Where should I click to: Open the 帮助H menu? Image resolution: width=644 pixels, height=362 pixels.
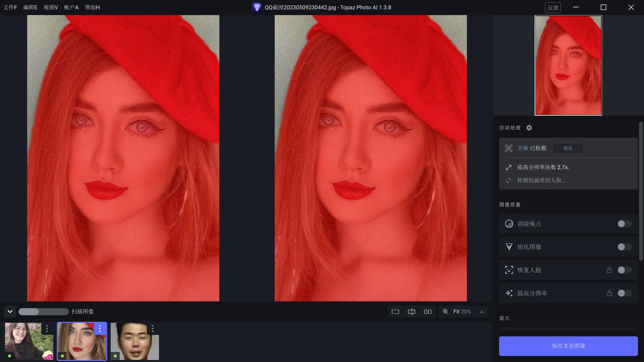point(92,7)
